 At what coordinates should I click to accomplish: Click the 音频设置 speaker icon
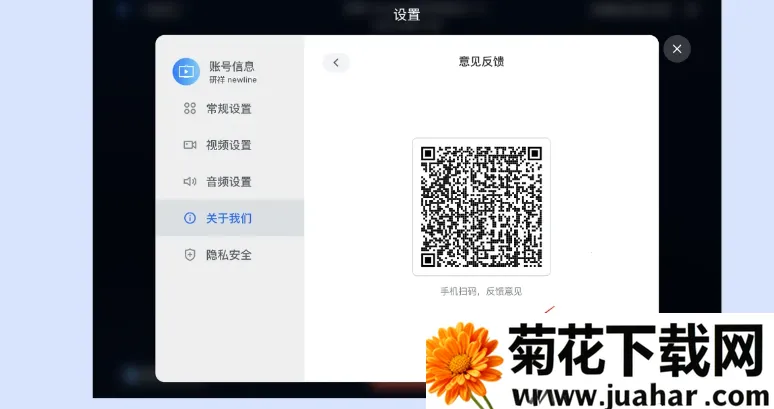[190, 182]
